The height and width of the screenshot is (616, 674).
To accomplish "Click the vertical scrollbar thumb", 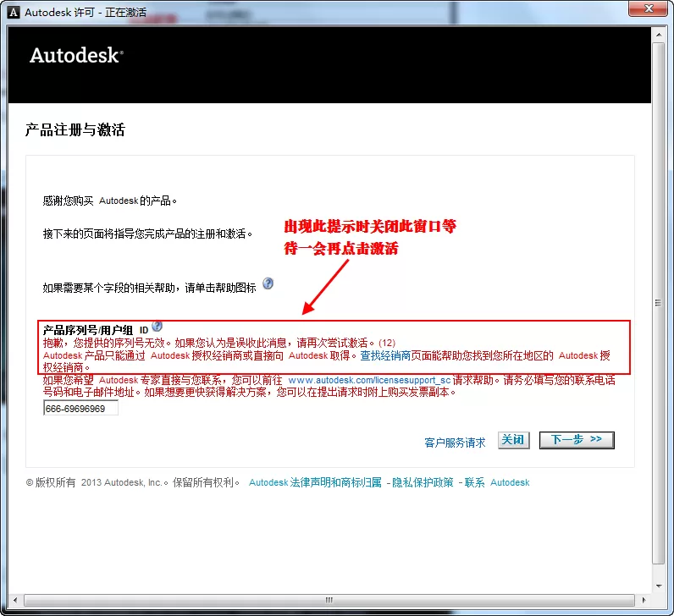I will click(659, 303).
